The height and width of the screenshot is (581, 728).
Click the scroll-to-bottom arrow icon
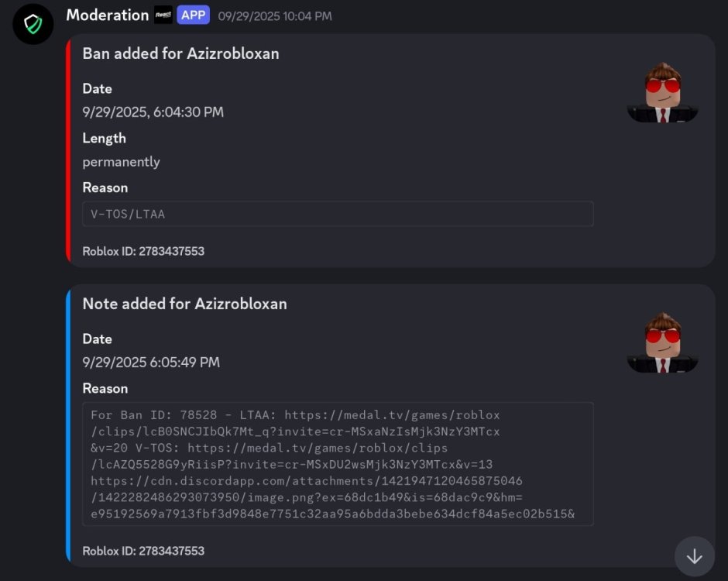695,556
